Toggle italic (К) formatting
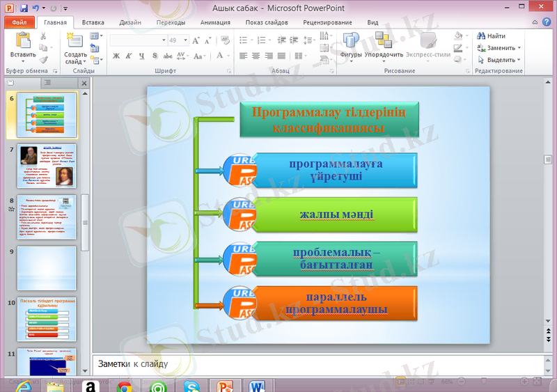 point(129,56)
